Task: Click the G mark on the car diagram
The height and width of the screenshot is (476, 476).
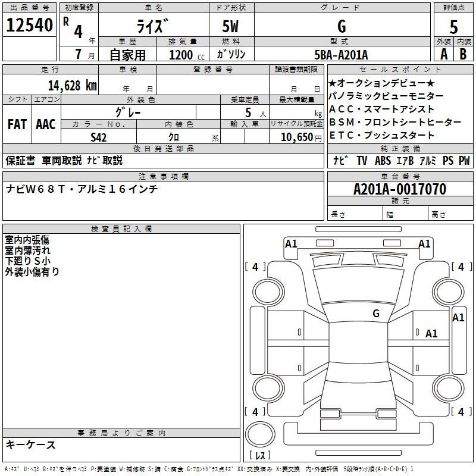Action: click(375, 314)
